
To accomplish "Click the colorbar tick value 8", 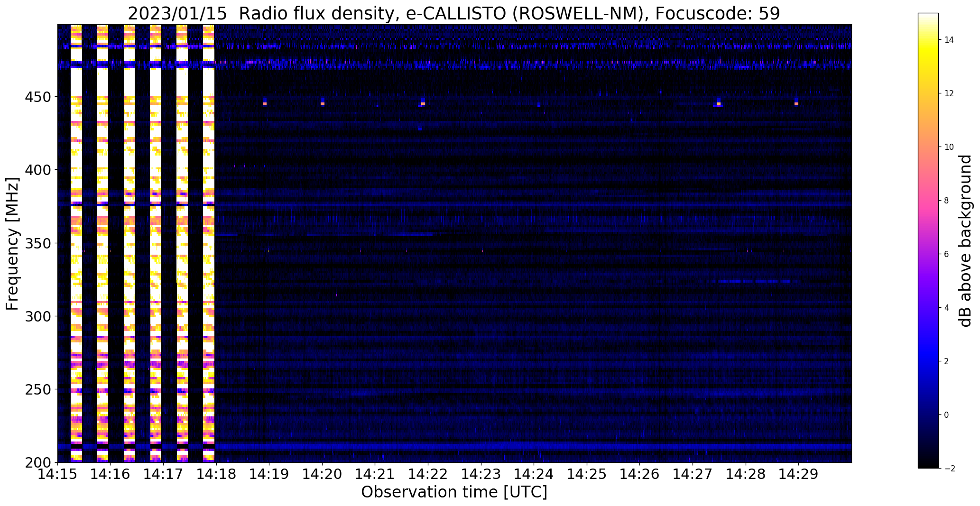I will [946, 201].
